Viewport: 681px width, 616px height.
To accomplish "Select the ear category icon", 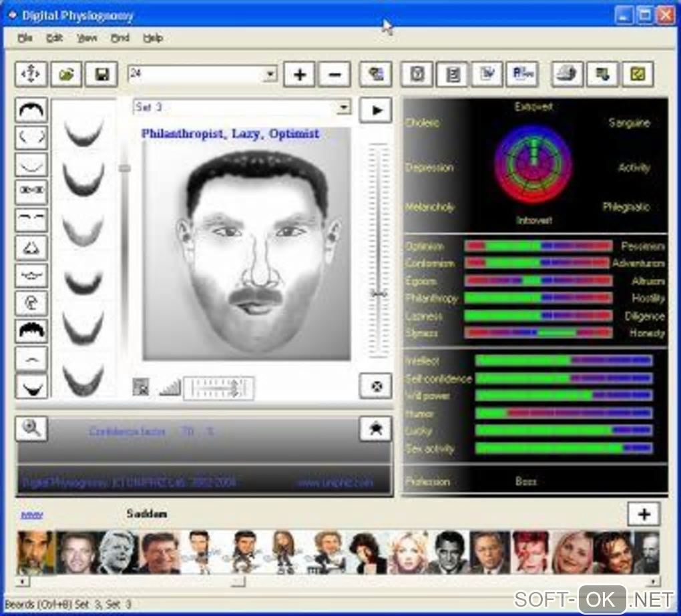I will (x=31, y=302).
